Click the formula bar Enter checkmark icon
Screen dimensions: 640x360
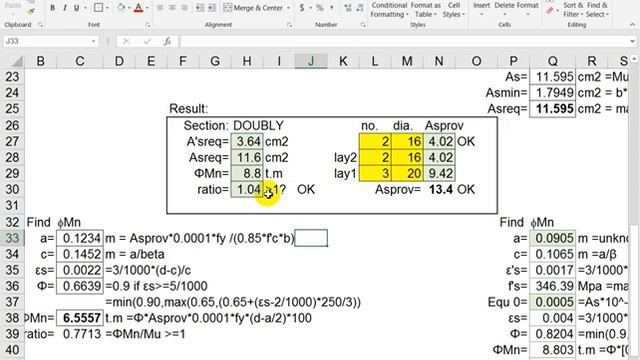[147, 41]
